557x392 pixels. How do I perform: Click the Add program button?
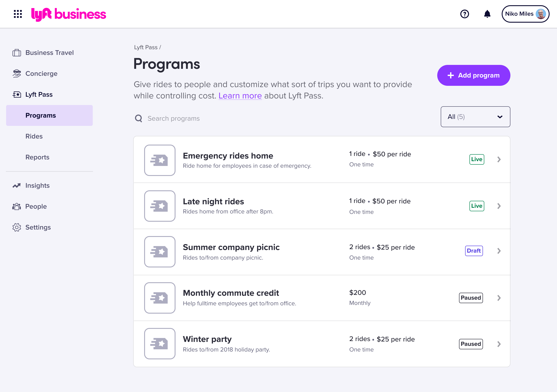point(474,75)
